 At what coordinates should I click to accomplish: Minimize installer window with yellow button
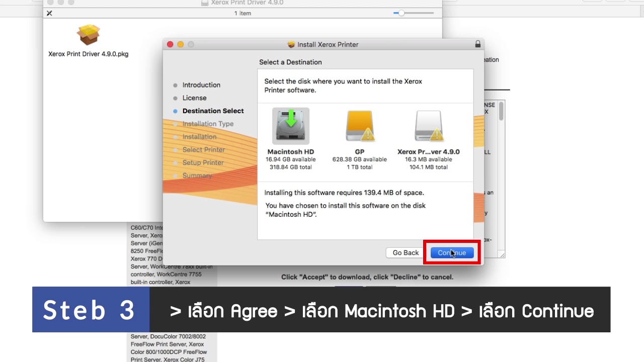click(180, 44)
